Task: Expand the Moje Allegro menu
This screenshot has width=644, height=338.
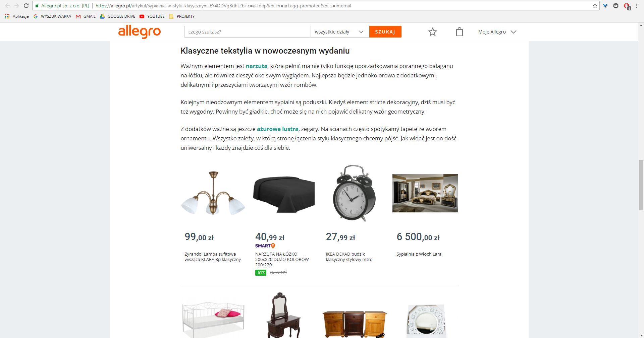Action: [x=497, y=32]
